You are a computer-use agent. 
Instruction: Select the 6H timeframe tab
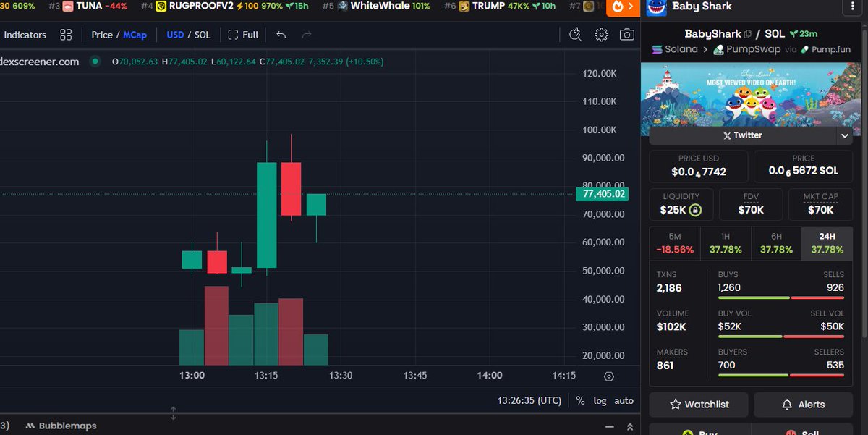[776, 243]
